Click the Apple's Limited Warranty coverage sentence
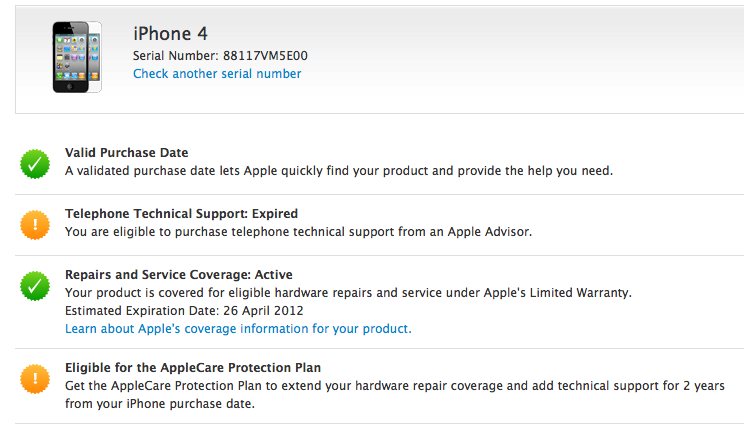744x439 pixels. pyautogui.click(x=348, y=292)
